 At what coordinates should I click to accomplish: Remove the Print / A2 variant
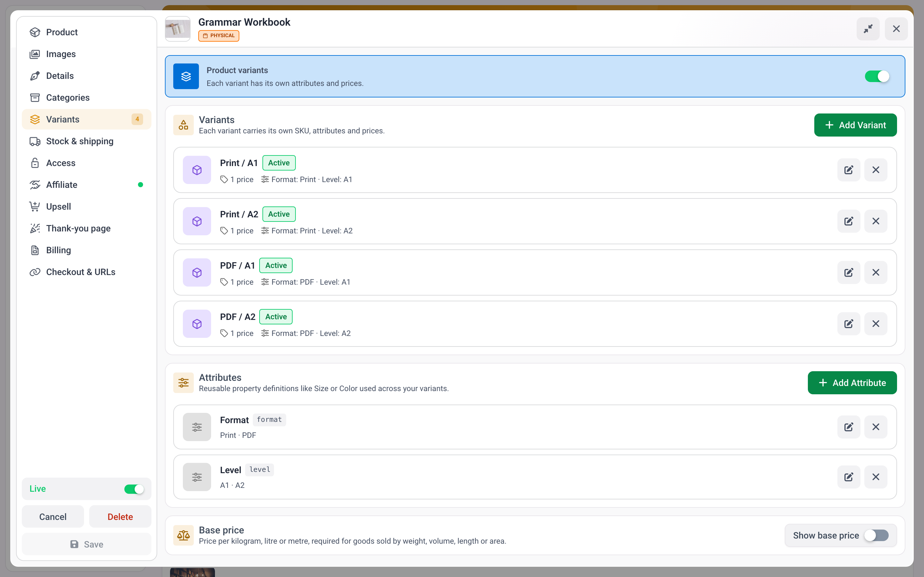pos(876,221)
